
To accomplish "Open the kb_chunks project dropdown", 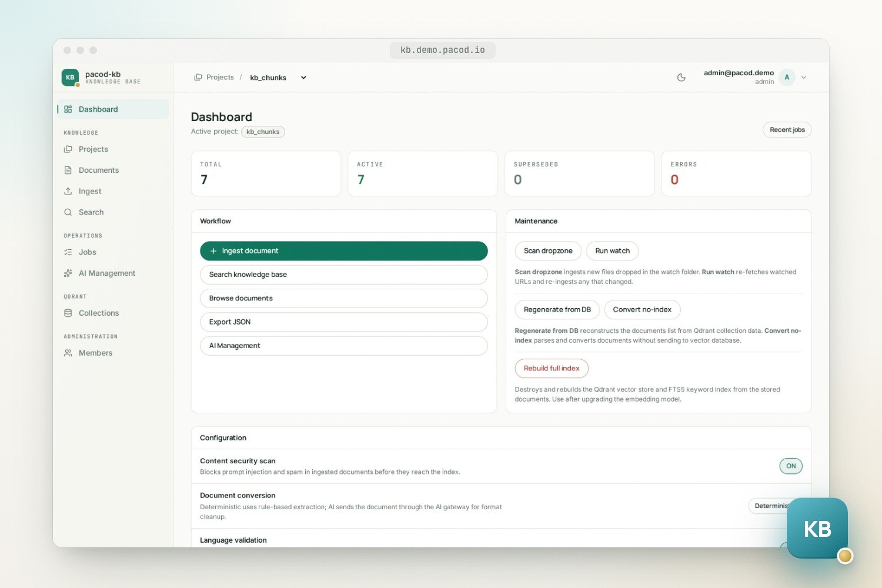I will click(x=278, y=78).
